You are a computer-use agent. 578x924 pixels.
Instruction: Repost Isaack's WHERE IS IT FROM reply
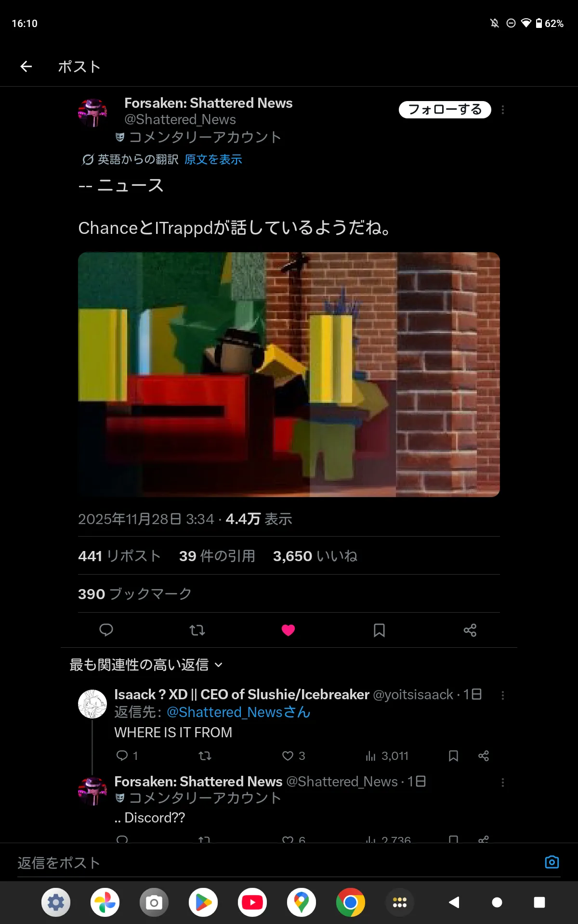point(205,756)
